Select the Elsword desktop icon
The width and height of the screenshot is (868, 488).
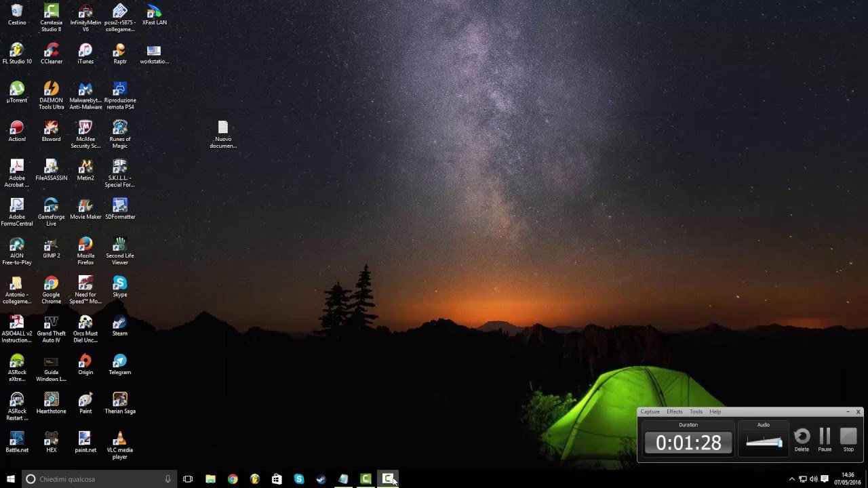pyautogui.click(x=51, y=131)
